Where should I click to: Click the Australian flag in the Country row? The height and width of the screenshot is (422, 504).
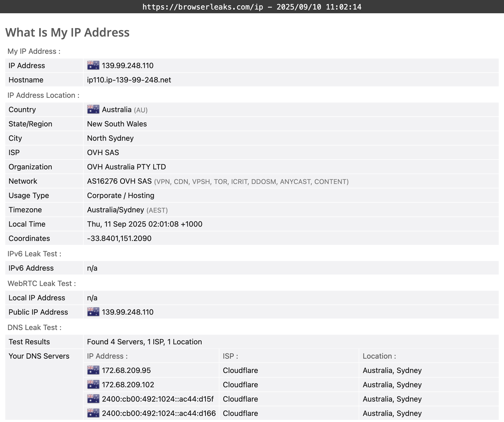[93, 109]
